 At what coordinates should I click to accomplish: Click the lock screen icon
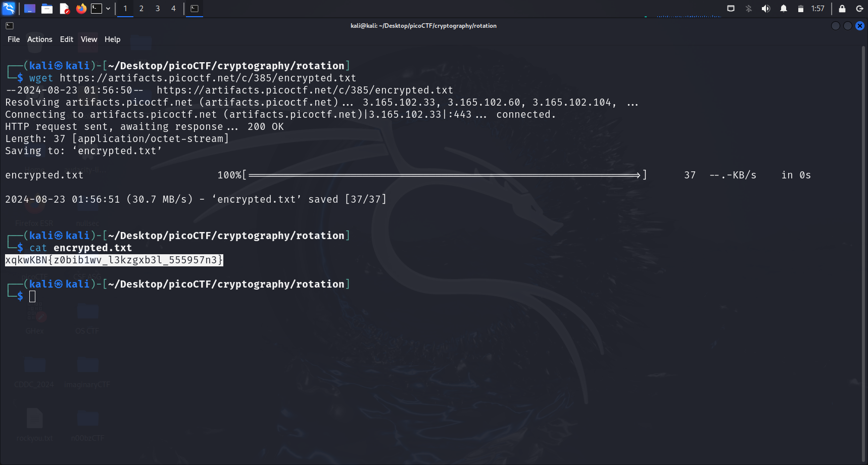point(842,9)
